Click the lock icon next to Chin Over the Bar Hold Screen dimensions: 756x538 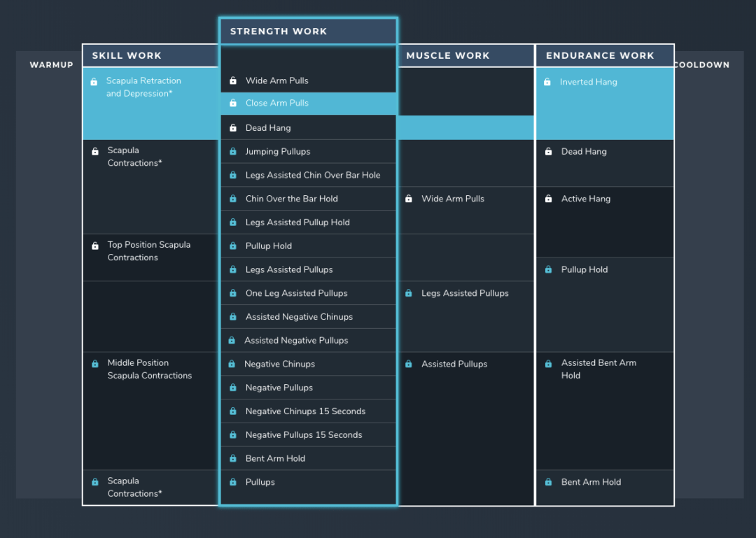233,199
